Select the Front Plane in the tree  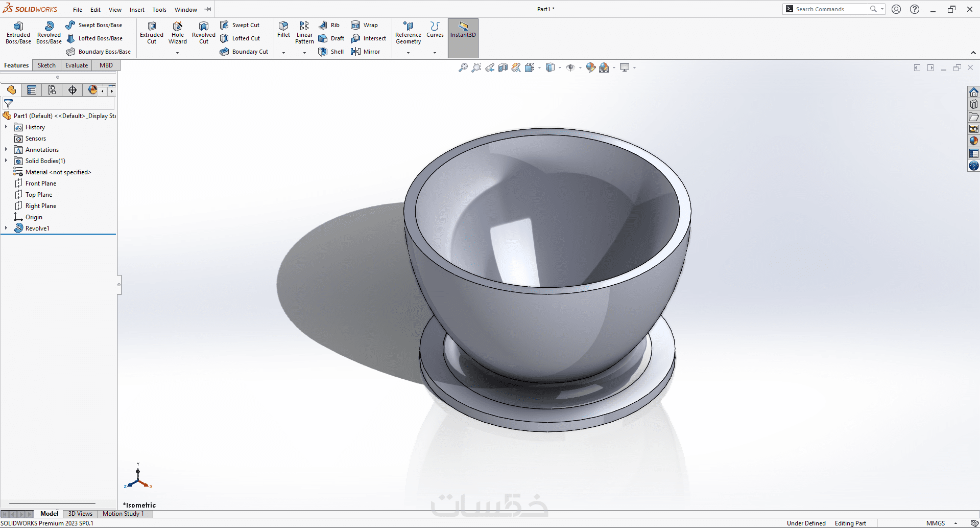41,183
